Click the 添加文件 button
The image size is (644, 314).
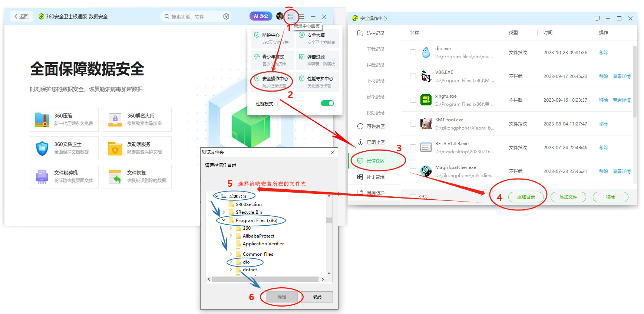pos(568,197)
